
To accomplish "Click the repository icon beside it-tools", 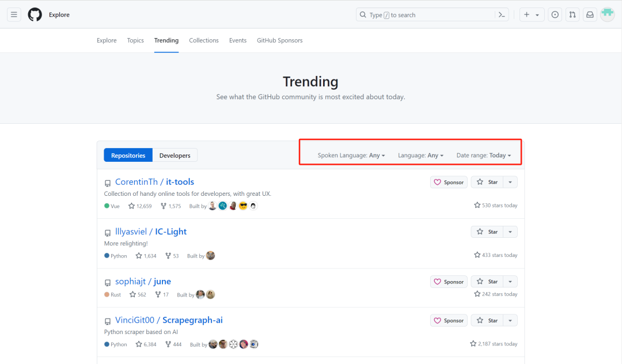I will (108, 183).
